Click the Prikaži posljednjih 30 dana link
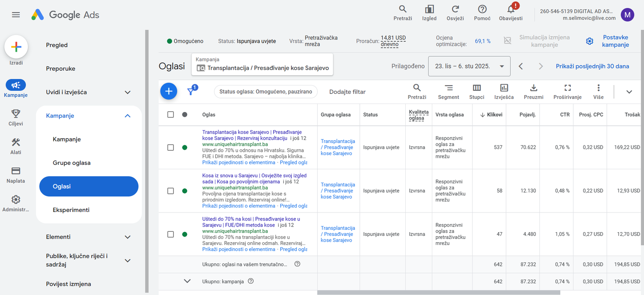The image size is (644, 295). tap(592, 66)
